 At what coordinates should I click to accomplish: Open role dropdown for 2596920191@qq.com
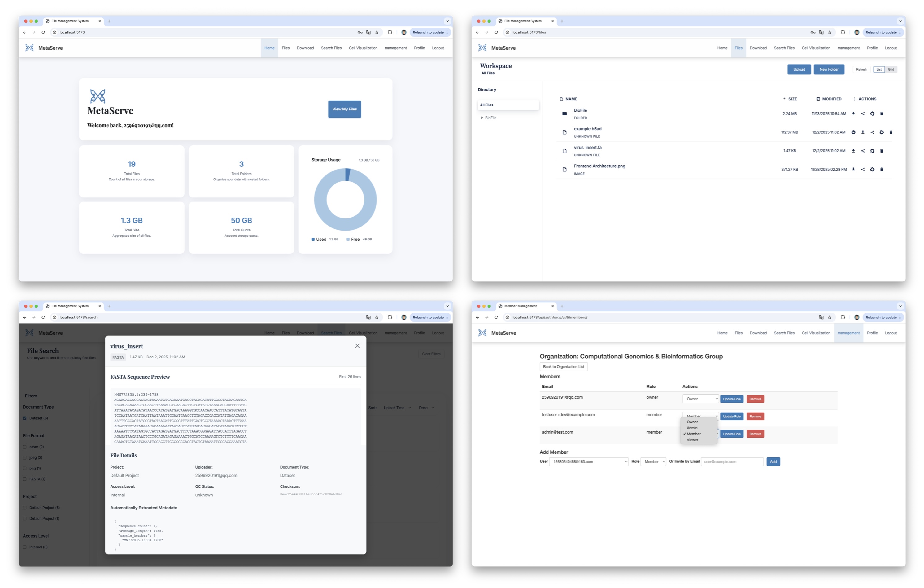click(700, 399)
